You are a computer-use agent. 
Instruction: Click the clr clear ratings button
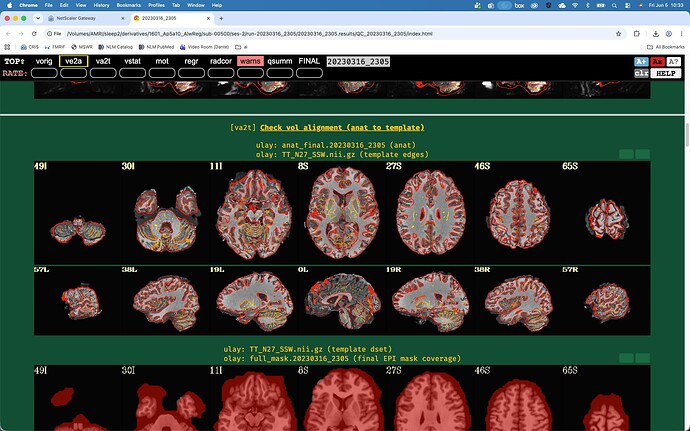click(641, 73)
